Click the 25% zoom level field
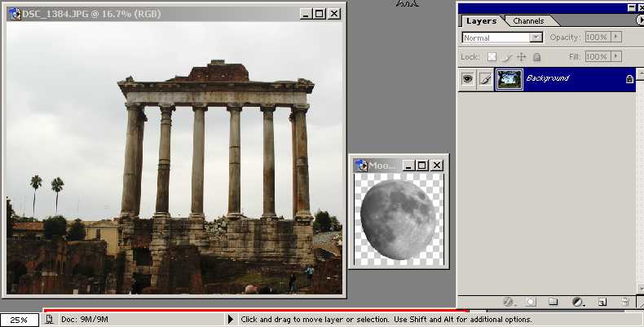 (x=19, y=320)
